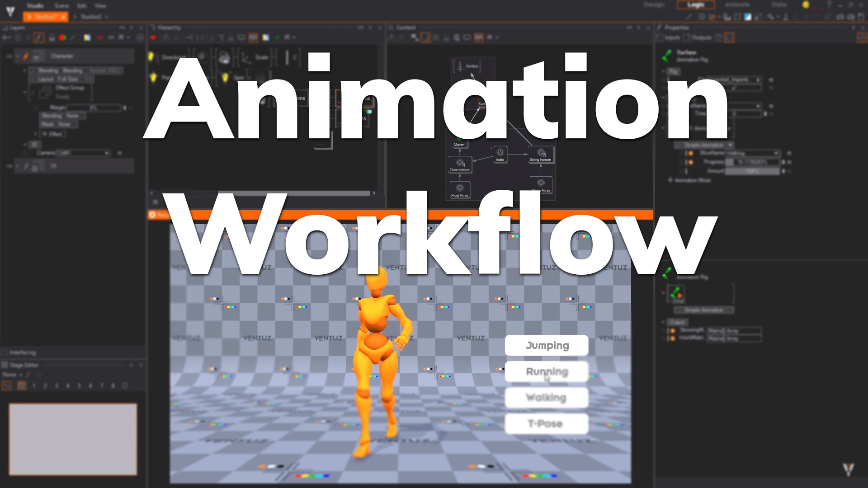Toggle the Effect Group checkbox on Character layer
The width and height of the screenshot is (868, 488).
(x=33, y=93)
